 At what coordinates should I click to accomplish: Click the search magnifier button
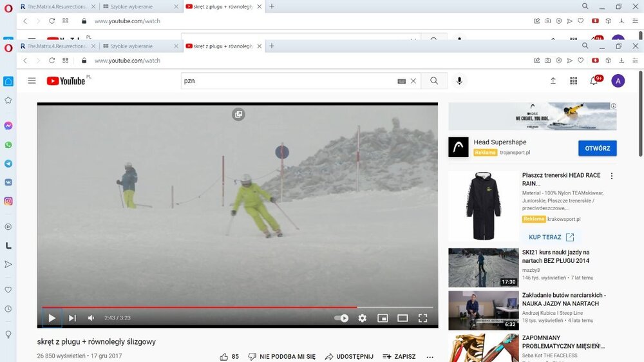pyautogui.click(x=434, y=81)
